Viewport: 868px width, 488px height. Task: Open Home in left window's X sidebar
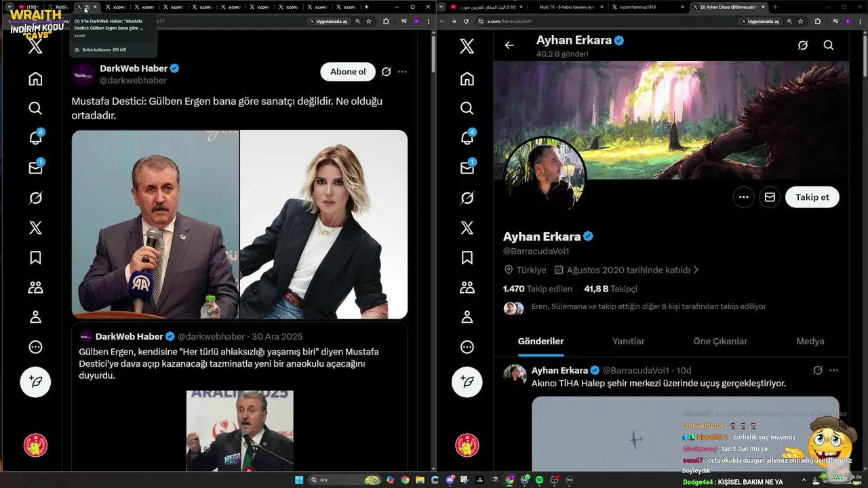(x=35, y=79)
